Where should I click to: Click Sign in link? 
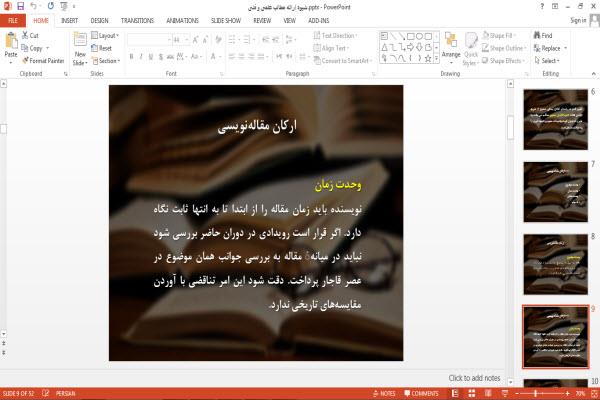click(578, 20)
